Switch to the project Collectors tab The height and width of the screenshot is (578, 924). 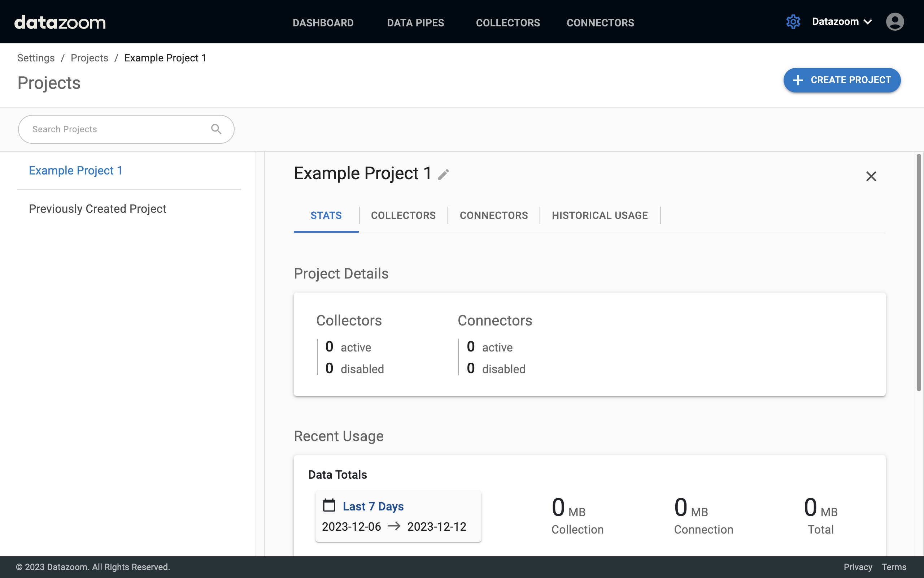pyautogui.click(x=403, y=216)
